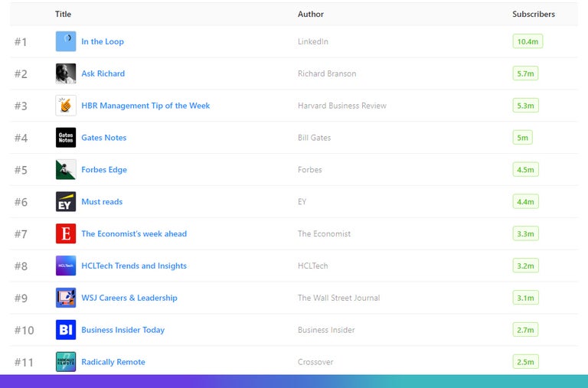Click the WSJ Careers & Leadership icon
Screen dimensions: 588x388
coord(66,298)
